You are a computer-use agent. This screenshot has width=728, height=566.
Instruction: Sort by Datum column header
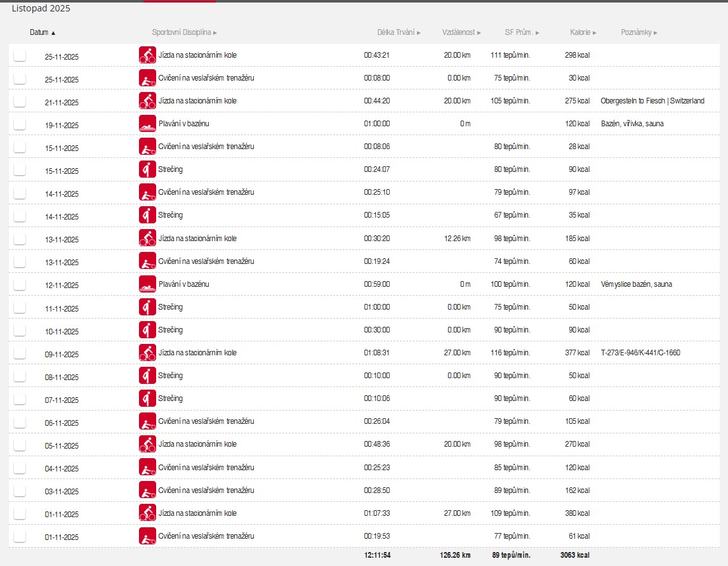[42, 32]
